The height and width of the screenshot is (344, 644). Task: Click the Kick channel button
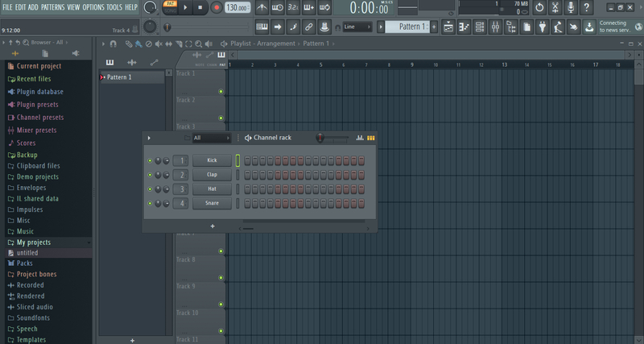click(212, 160)
